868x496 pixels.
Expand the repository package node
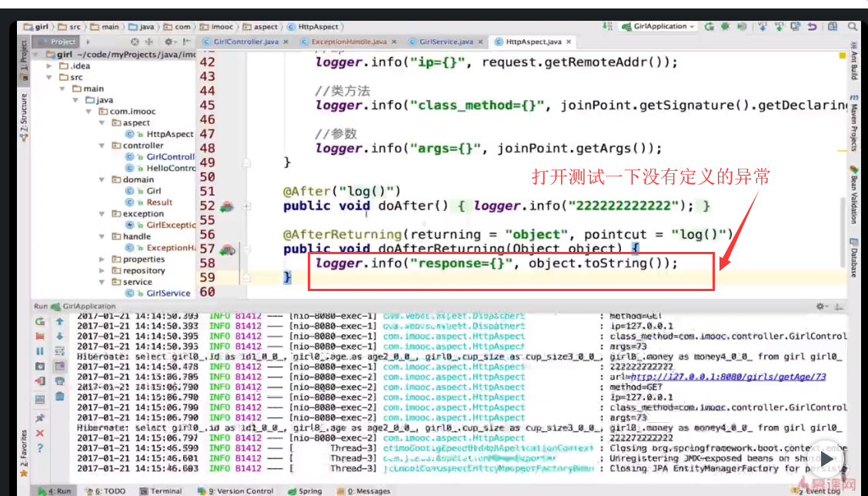pos(102,270)
